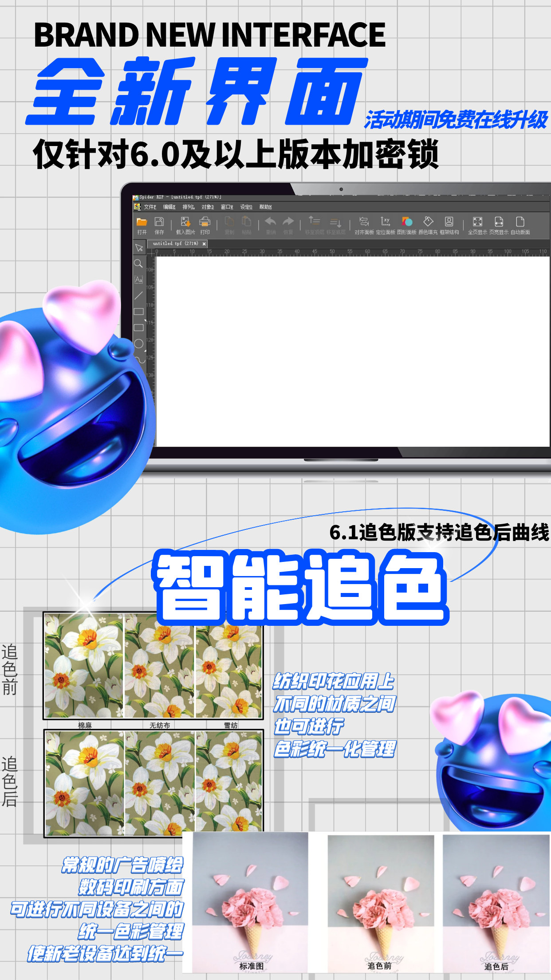551x980 pixels.
Task: Open the 定位面板 position panel
Action: 385,221
